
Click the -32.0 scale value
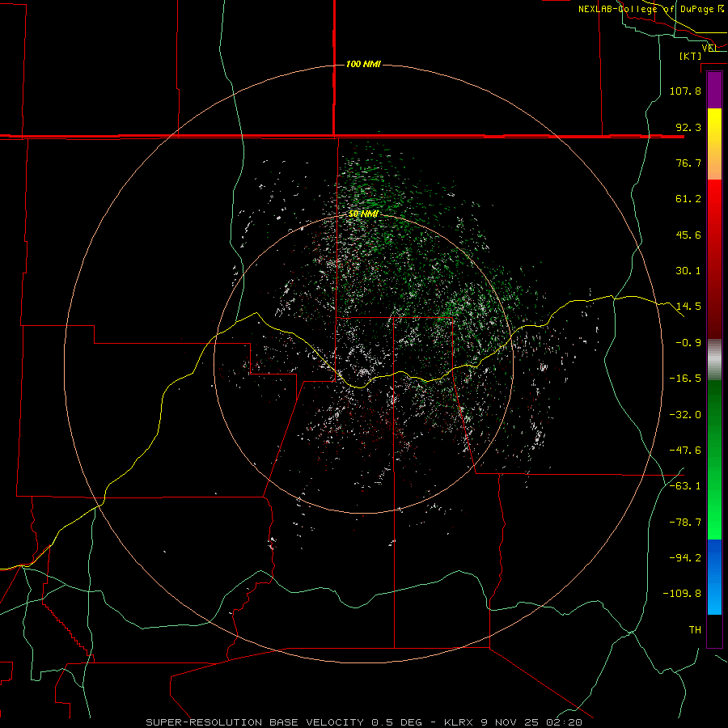pyautogui.click(x=685, y=415)
